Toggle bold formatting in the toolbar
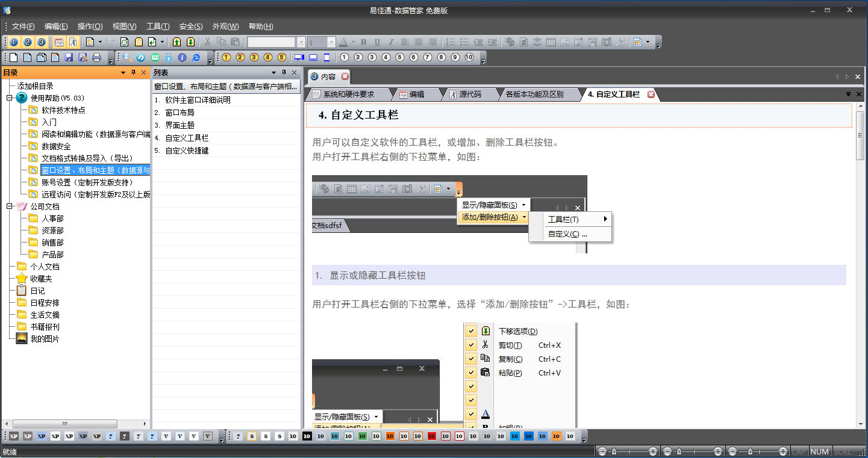 click(x=364, y=42)
